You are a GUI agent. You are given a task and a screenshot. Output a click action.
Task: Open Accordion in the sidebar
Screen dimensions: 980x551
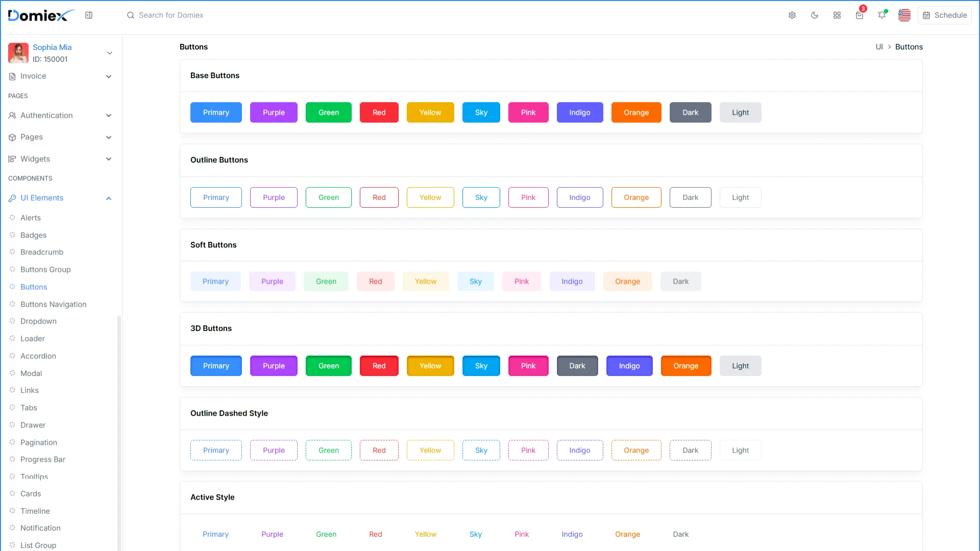(x=38, y=356)
